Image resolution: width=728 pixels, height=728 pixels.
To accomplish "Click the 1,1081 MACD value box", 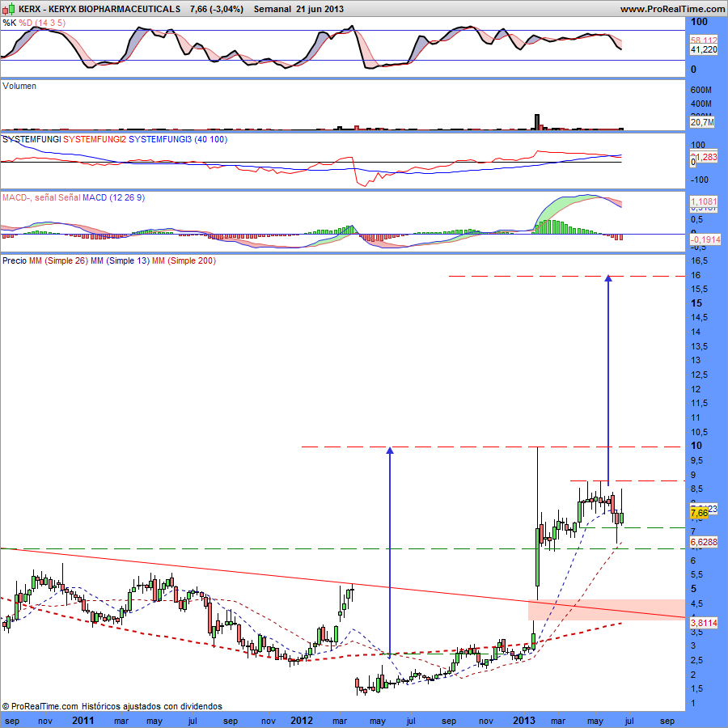I will [x=704, y=201].
